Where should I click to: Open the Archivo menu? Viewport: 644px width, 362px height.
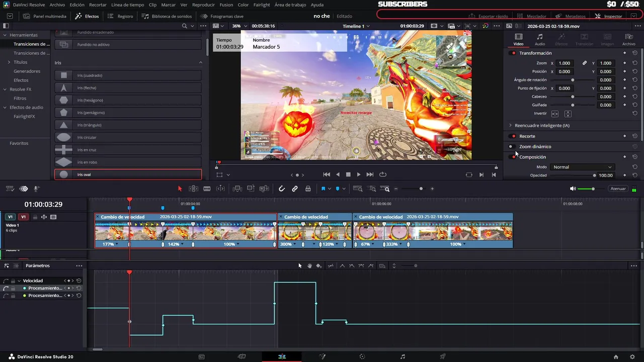57,5
